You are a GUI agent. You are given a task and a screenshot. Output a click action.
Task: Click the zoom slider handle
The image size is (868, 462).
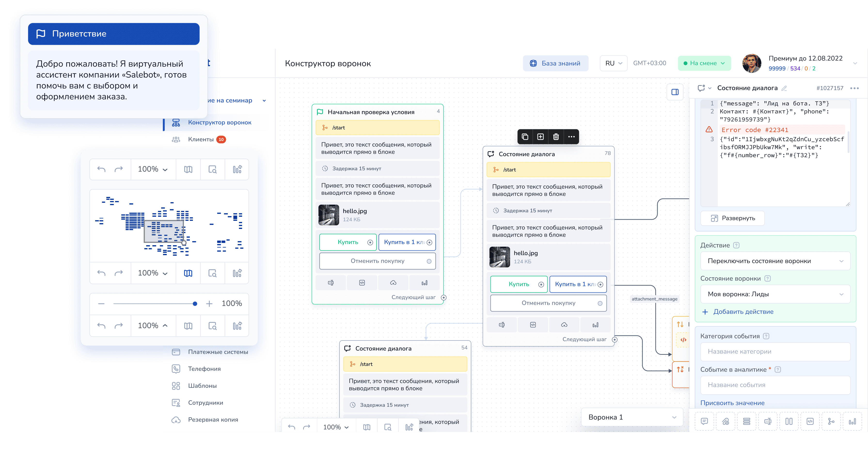(195, 304)
